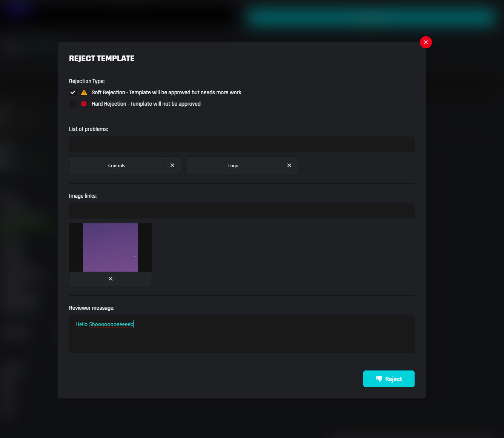
Task: Open the List of problems field
Action: pos(241,144)
